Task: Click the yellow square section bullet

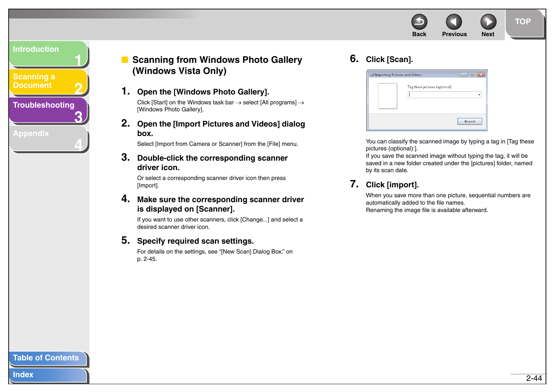Action: [x=125, y=60]
